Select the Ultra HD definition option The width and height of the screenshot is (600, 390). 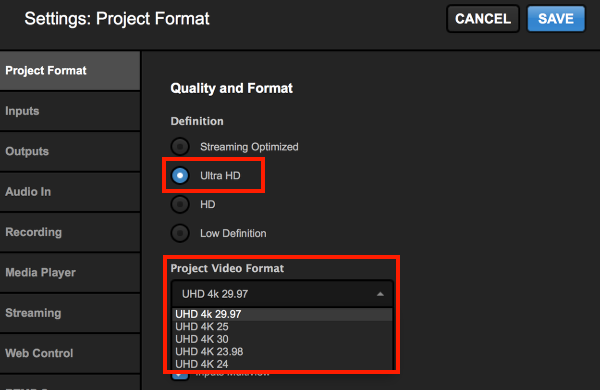coord(180,176)
